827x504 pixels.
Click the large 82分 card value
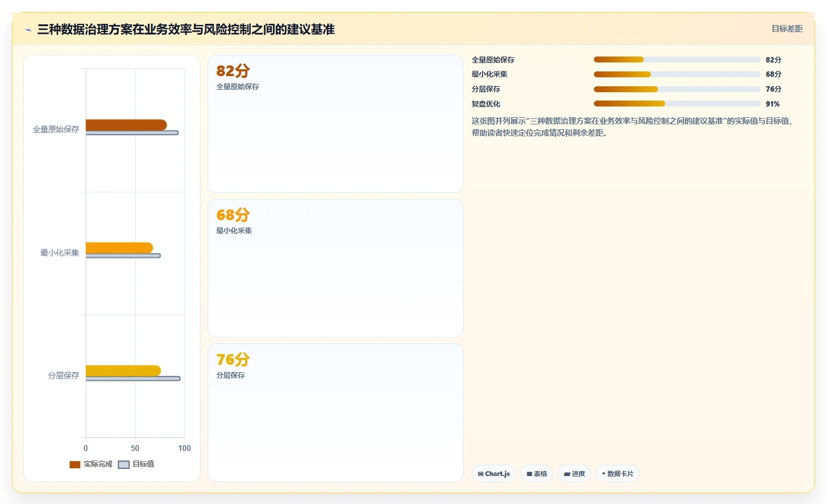click(x=233, y=71)
